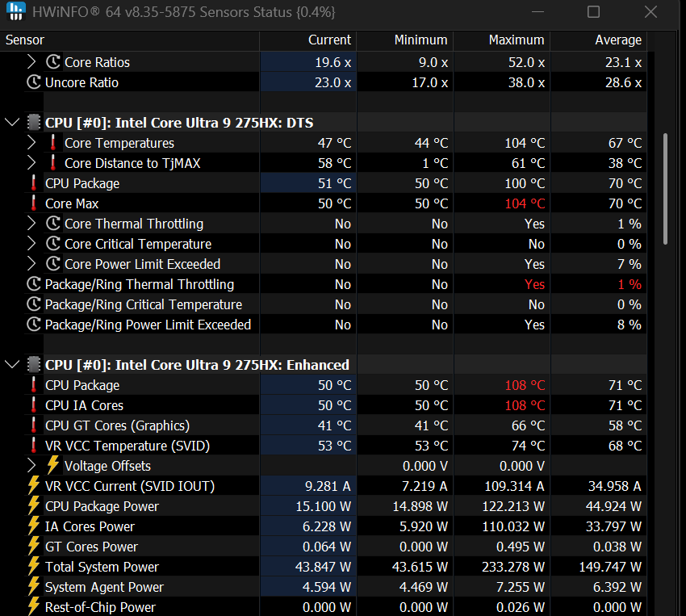Select the 19.6 x Core Ratios current value
Screen dimensions: 686x616
[333, 62]
